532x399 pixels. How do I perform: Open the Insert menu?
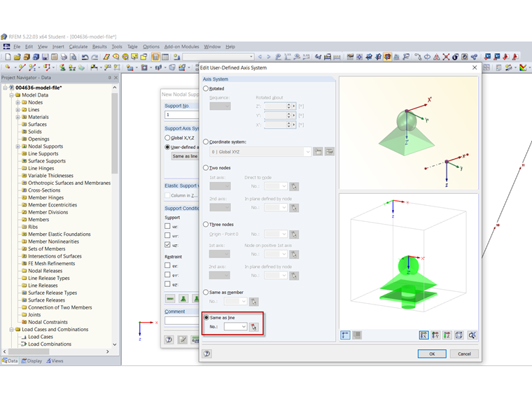[x=58, y=47]
